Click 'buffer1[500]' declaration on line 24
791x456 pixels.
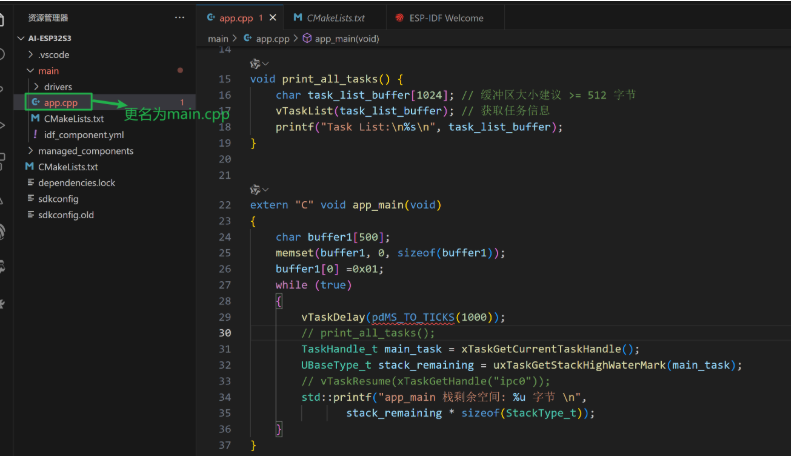point(346,237)
